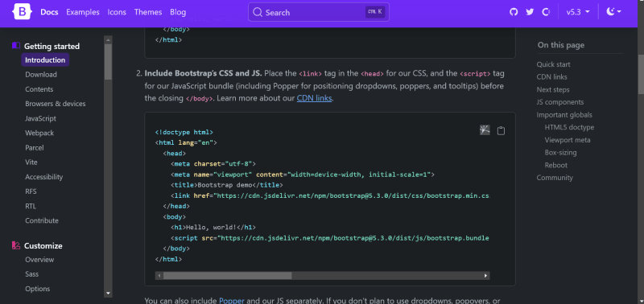Click the Customize section icon
Image resolution: width=644 pixels, height=304 pixels.
point(16,245)
